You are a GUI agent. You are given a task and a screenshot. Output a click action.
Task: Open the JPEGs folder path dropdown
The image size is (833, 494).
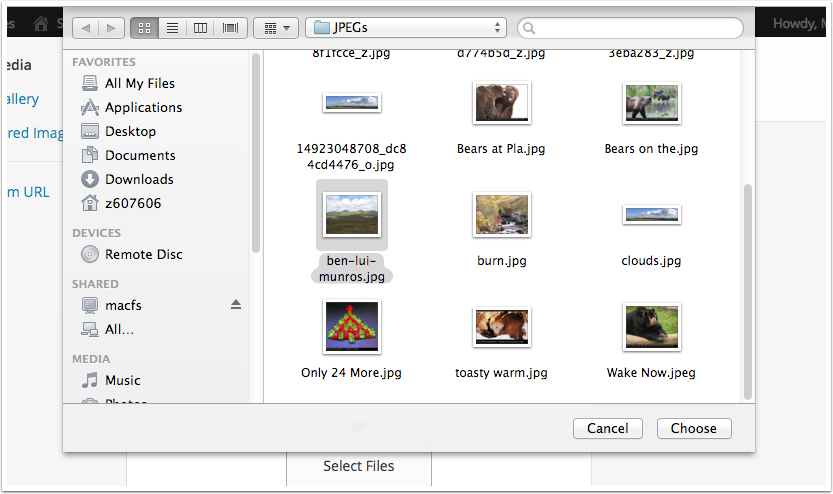(x=407, y=28)
